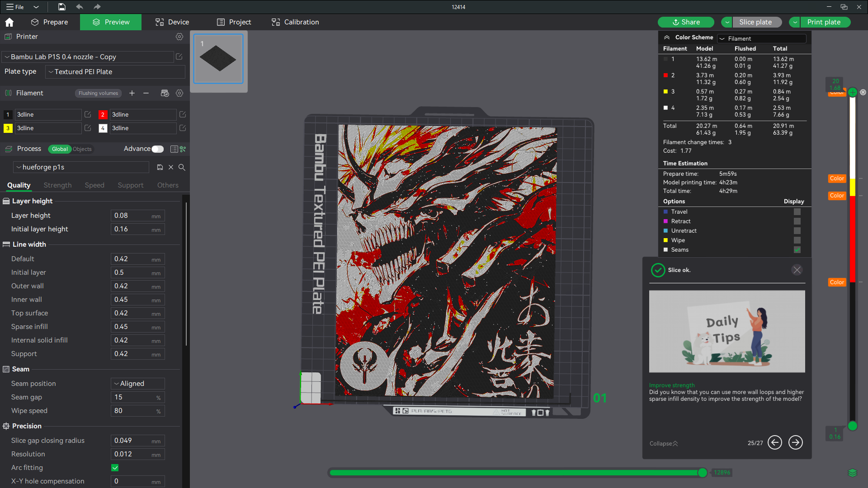Open the Color Scheme Filament dropdown
868x488 pixels.
(762, 38)
